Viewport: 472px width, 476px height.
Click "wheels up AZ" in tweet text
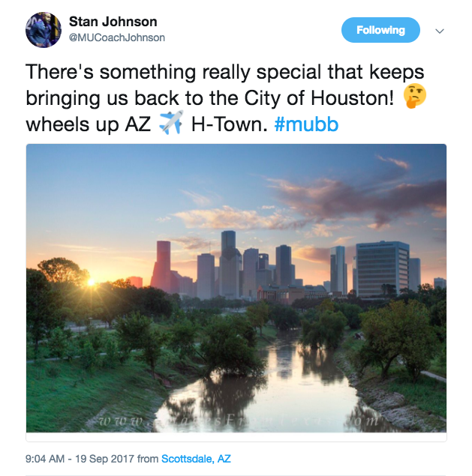[88, 125]
